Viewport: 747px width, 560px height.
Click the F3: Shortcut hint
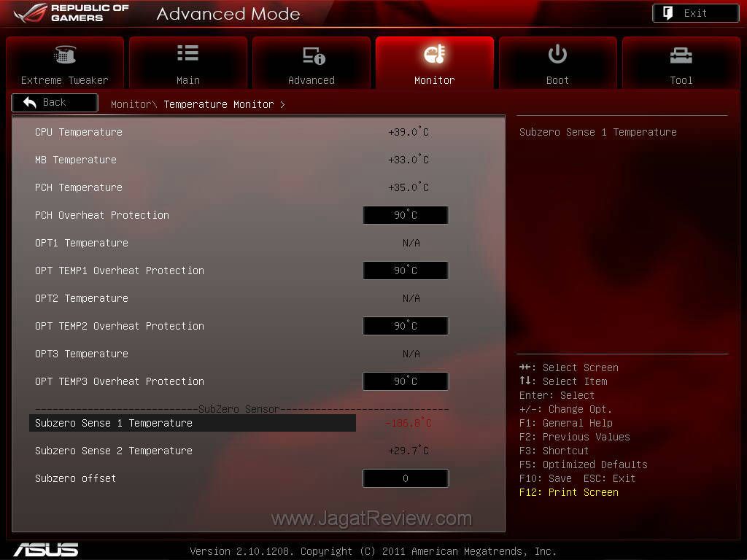click(x=554, y=451)
